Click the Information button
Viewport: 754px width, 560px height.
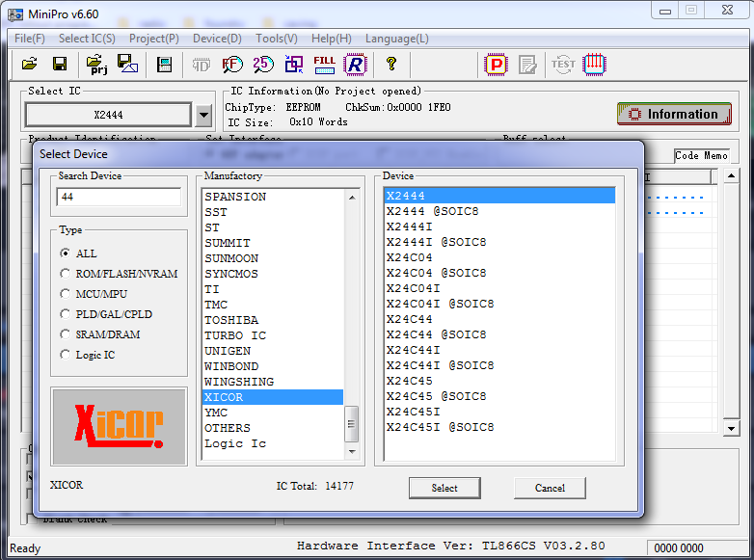(675, 114)
